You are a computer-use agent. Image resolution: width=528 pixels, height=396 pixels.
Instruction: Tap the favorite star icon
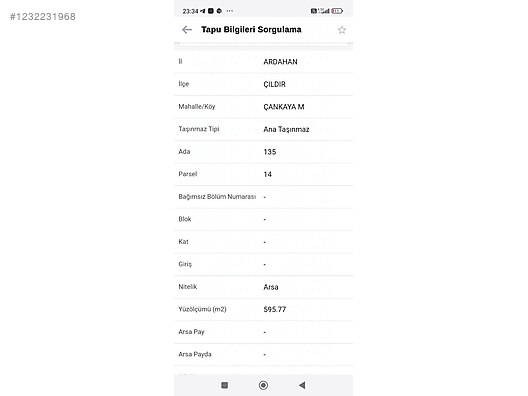342,30
